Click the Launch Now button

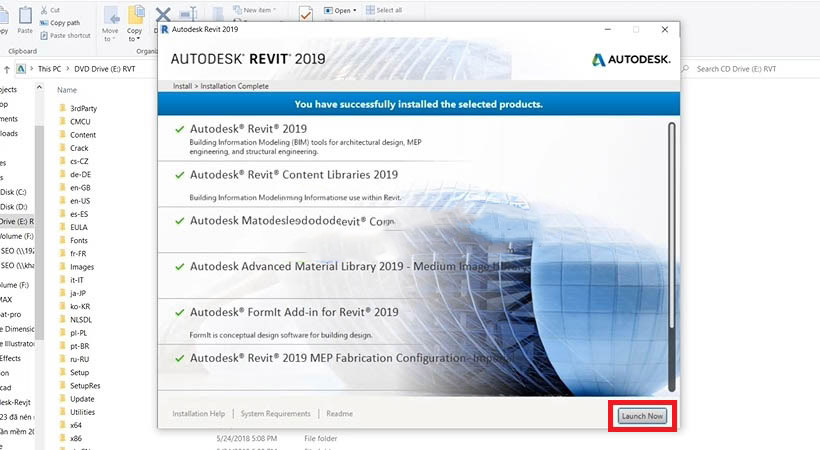tap(642, 416)
